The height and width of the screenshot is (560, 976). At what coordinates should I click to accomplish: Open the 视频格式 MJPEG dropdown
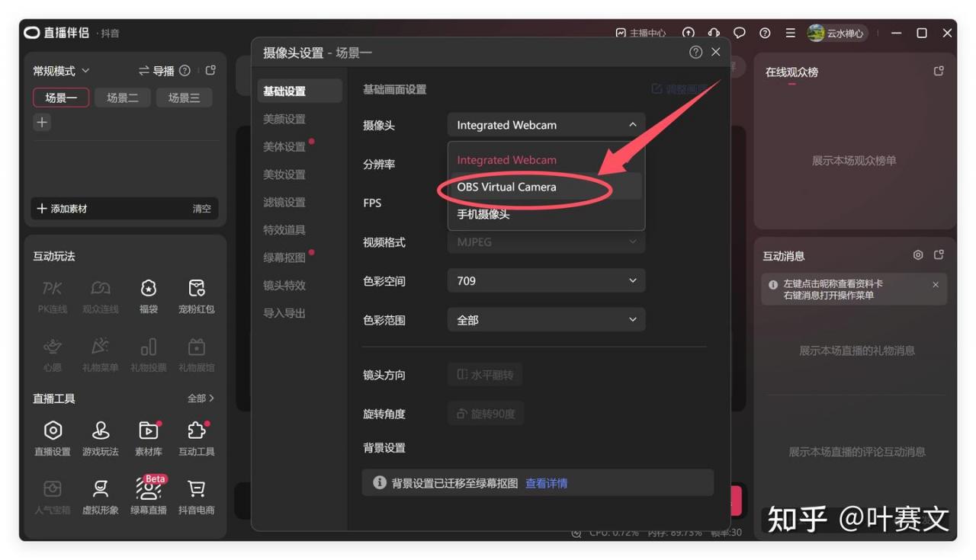546,242
